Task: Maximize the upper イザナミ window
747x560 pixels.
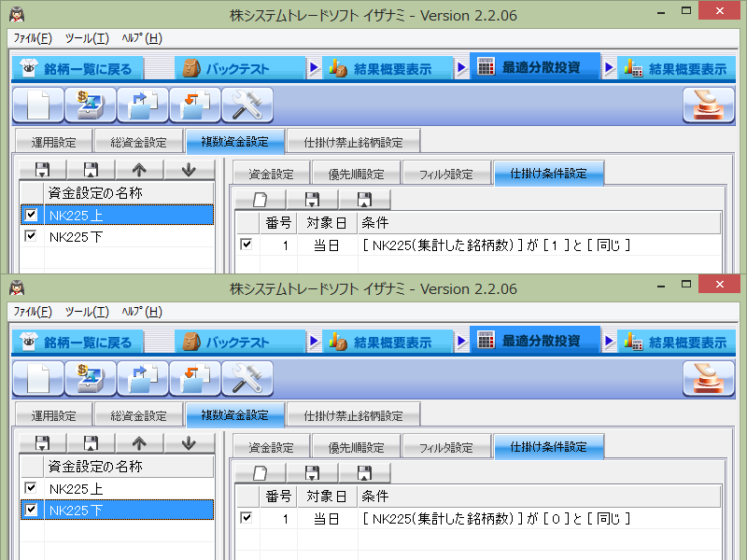Action: coord(686,11)
